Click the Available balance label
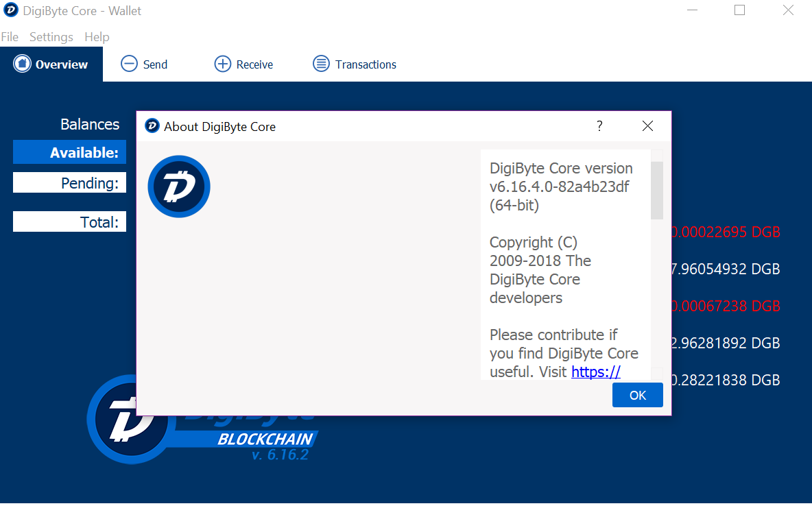 pos(69,152)
